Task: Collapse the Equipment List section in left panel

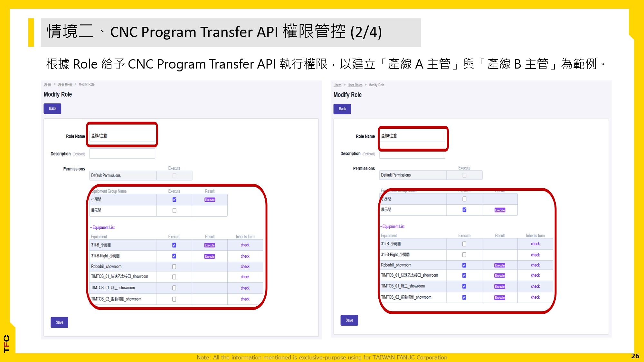Action: [103, 227]
